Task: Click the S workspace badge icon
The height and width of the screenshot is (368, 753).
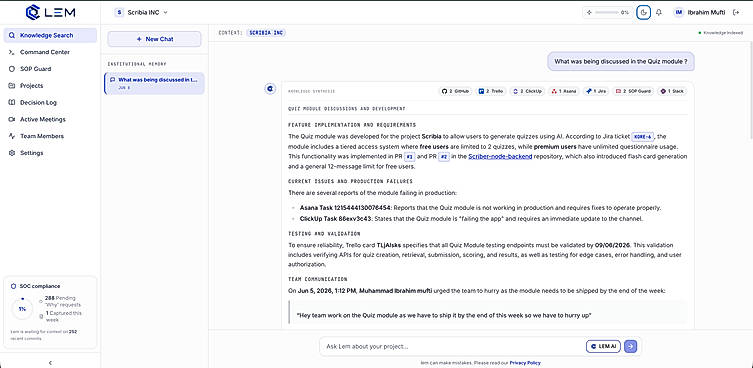Action: tap(119, 12)
